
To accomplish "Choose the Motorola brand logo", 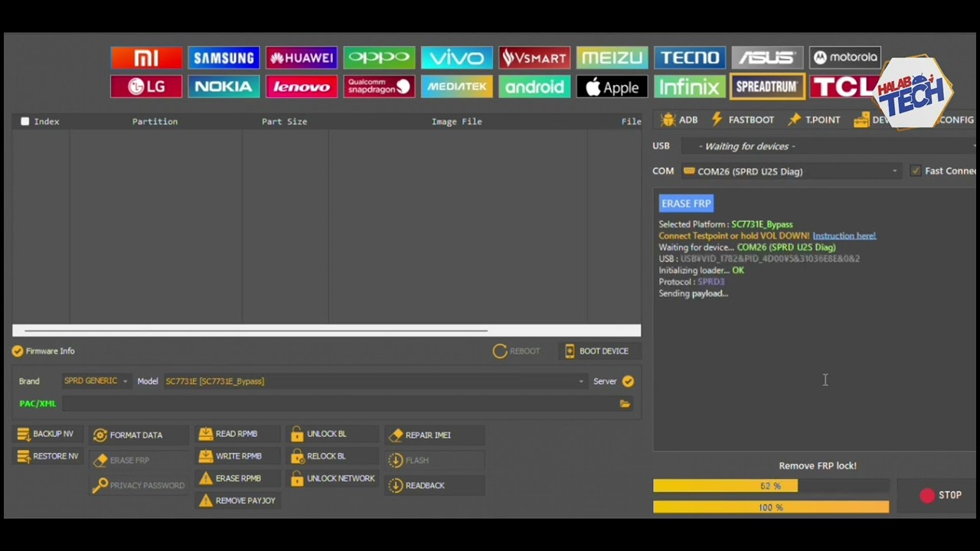I will point(845,57).
